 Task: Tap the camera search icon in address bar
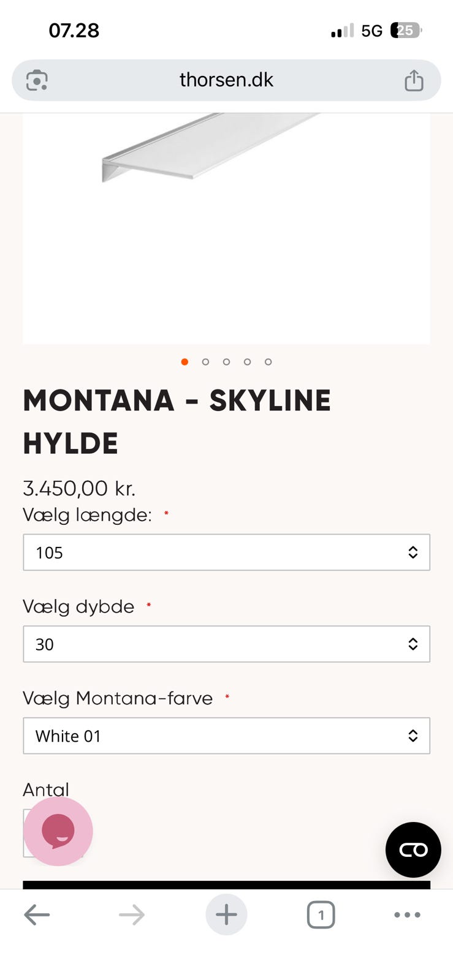(37, 80)
